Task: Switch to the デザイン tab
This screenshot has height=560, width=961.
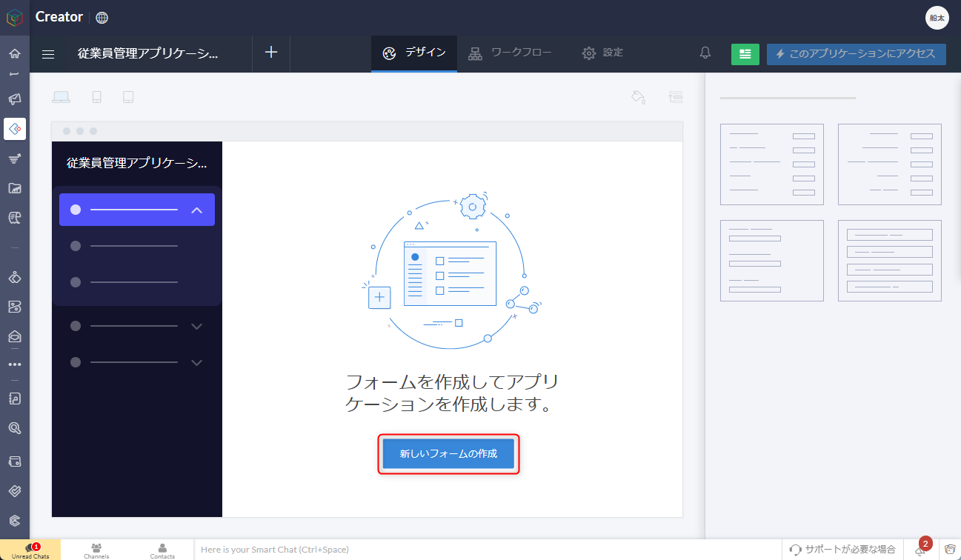Action: (x=414, y=53)
